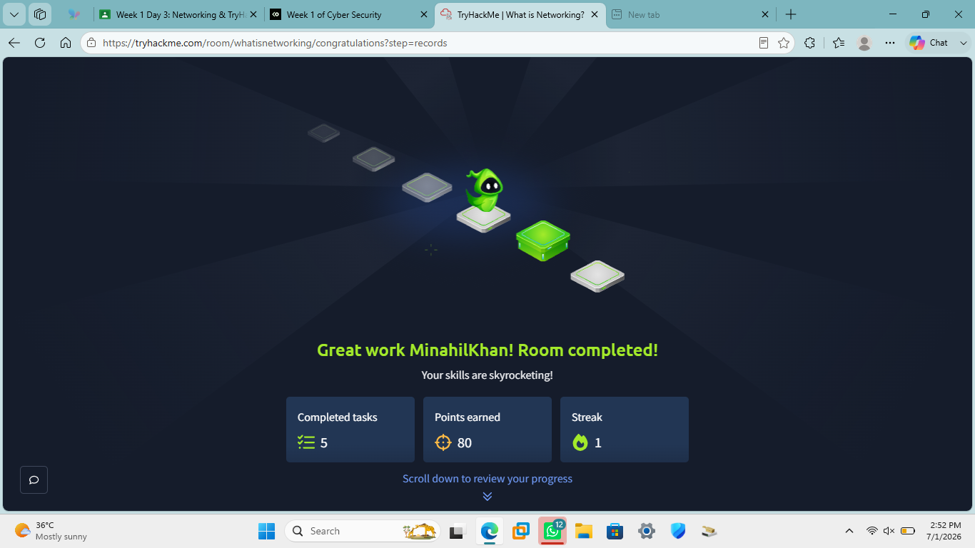Image resolution: width=975 pixels, height=548 pixels.
Task: Open reader view icon in address bar
Action: [x=763, y=43]
